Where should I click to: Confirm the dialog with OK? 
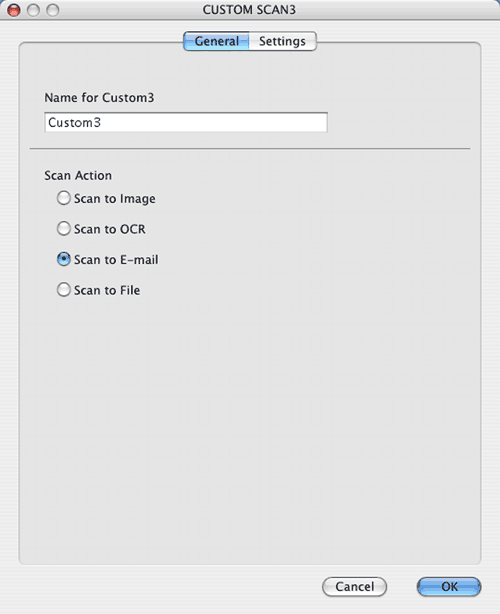449,587
